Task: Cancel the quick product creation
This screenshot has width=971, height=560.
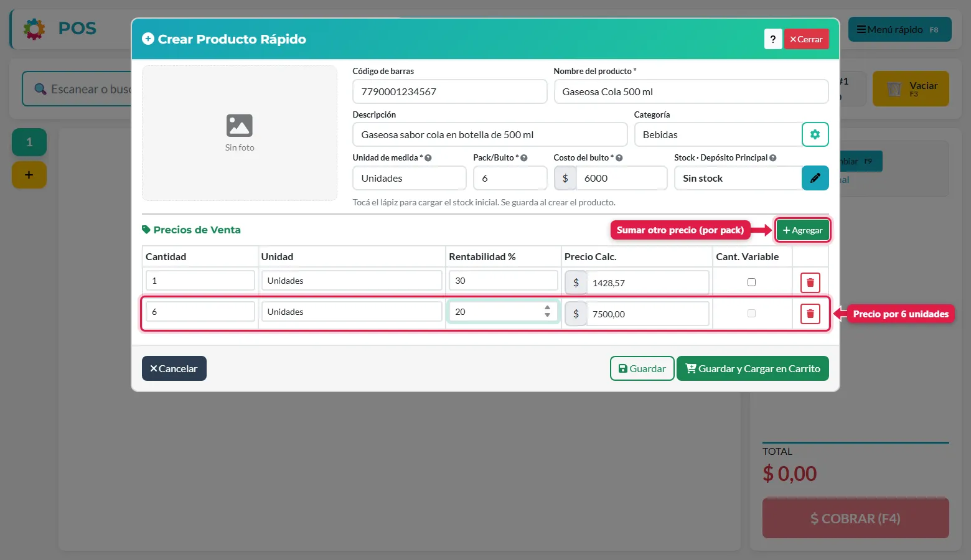Action: pyautogui.click(x=174, y=368)
